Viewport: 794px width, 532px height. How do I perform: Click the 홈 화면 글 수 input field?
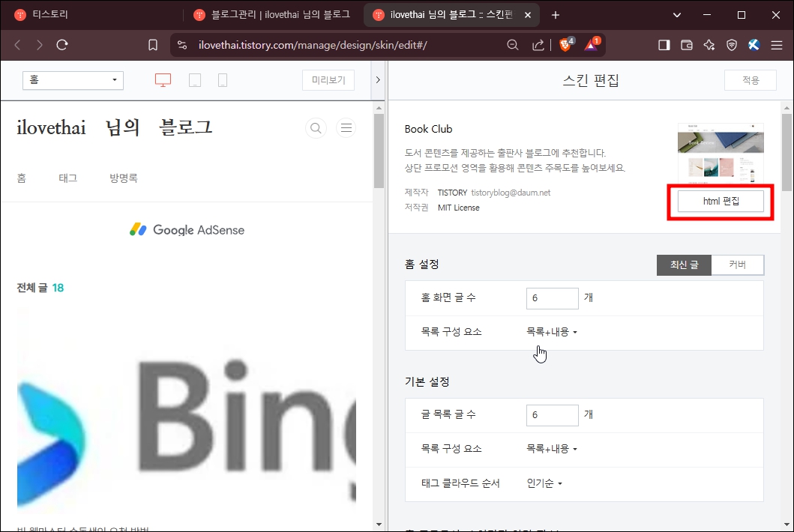point(552,297)
